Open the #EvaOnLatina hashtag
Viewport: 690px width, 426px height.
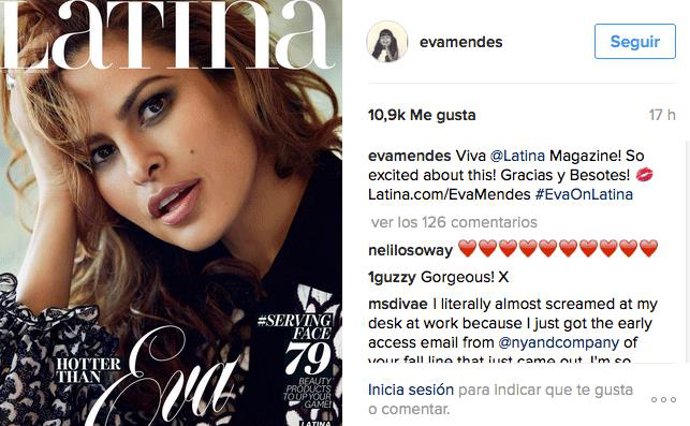point(584,195)
